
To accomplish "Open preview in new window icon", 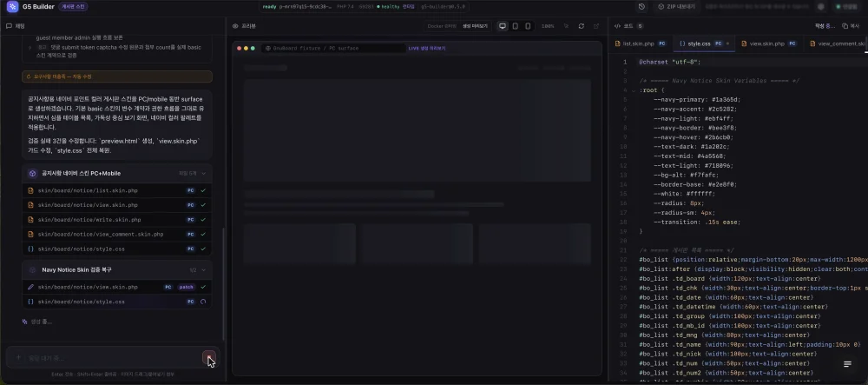I will click(x=596, y=26).
